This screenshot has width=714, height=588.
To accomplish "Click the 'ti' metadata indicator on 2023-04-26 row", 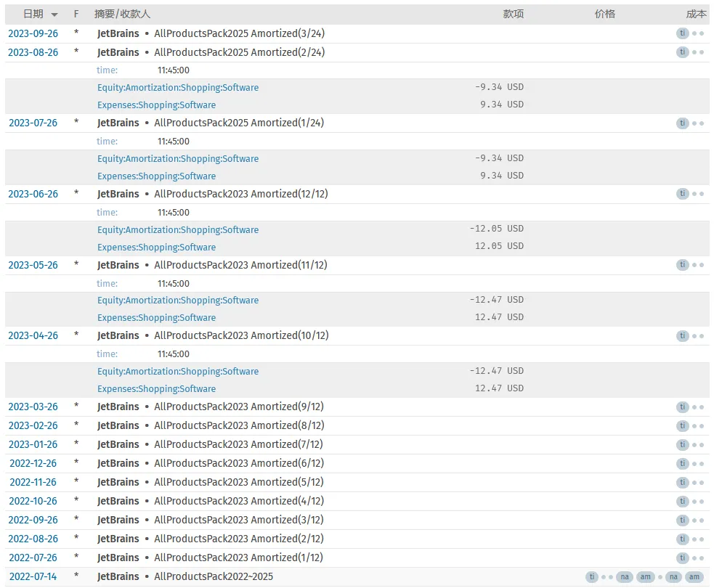I will (682, 336).
